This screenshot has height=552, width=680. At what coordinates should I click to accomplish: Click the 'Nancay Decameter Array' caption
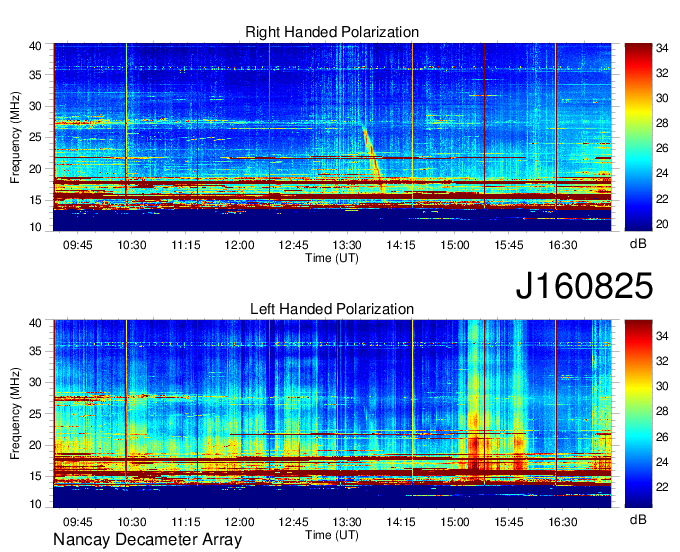coord(147,539)
